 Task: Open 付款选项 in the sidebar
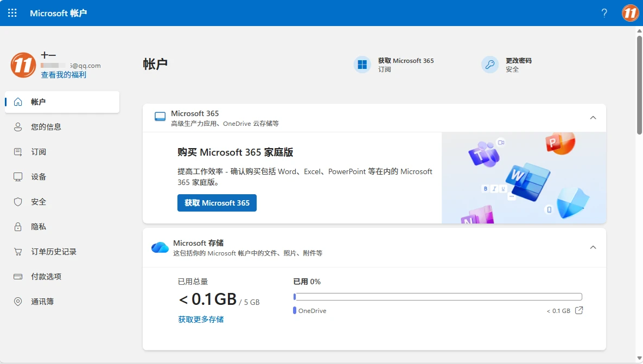click(62, 277)
